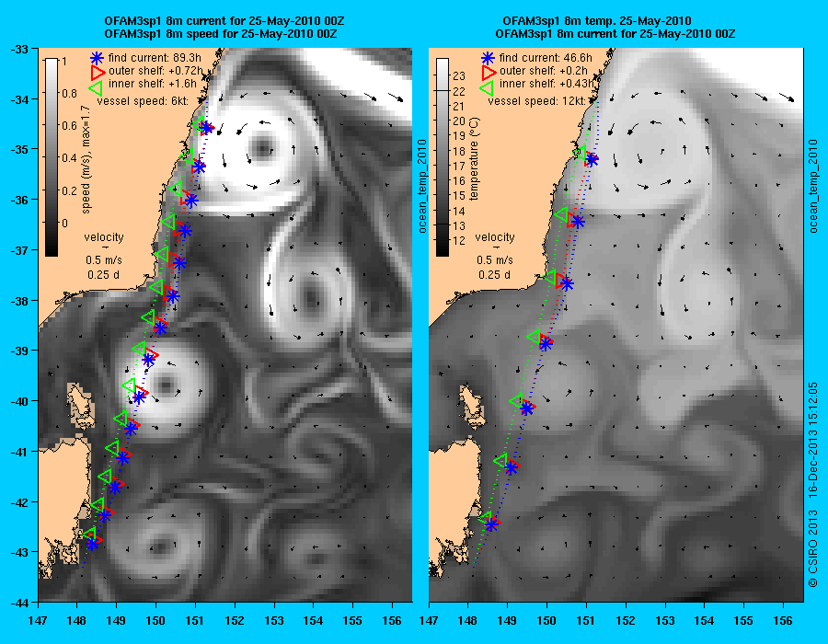Click the green triangle beside "inner shelf: +0.43h"
This screenshot has width=828, height=644.
[487, 87]
